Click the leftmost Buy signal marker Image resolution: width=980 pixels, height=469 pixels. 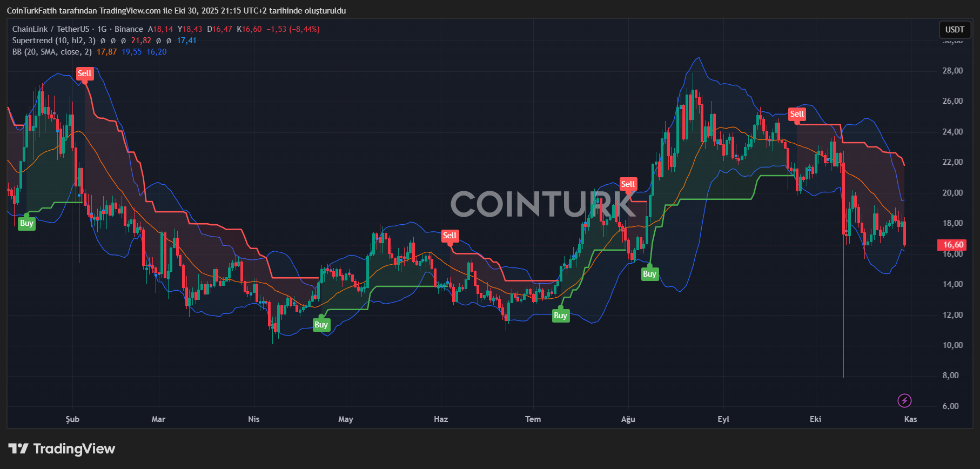click(26, 223)
